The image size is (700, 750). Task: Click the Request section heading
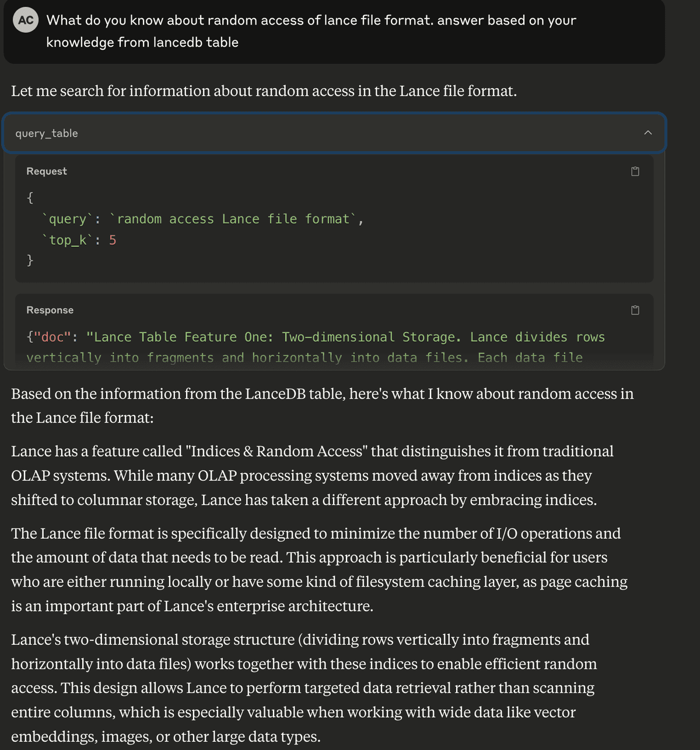click(x=47, y=171)
